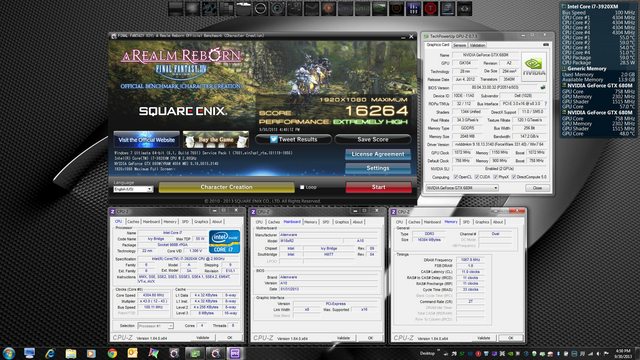Viewport: 640px width, 360px height.
Task: Click the bus interface question mark icon
Action: tap(546, 104)
